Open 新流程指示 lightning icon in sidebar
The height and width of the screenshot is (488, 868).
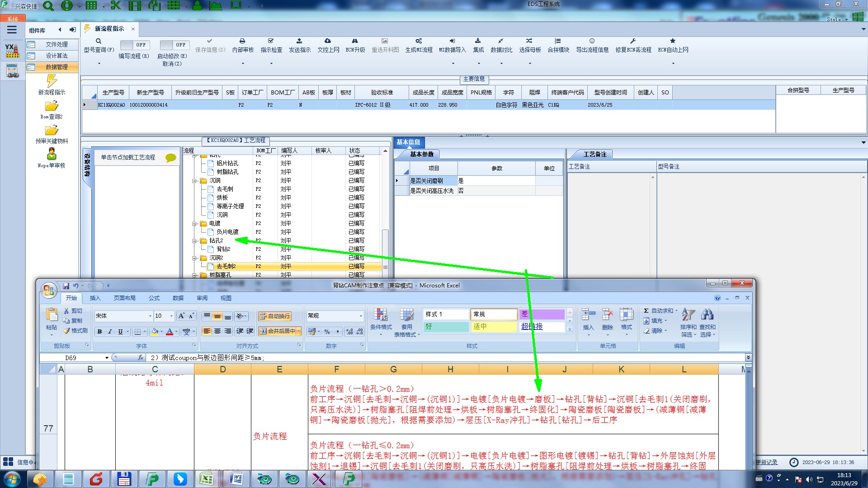click(52, 82)
